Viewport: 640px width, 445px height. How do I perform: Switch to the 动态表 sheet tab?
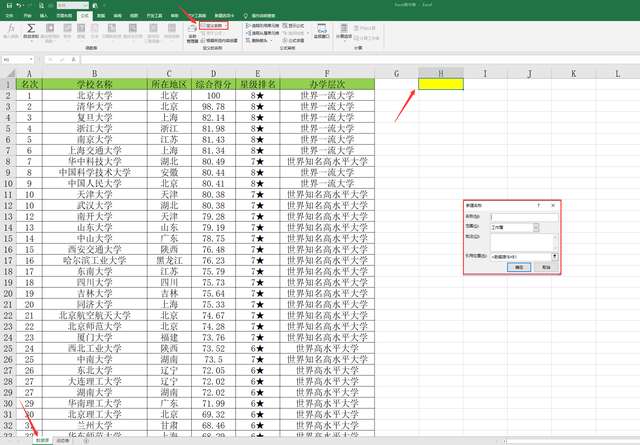(62, 440)
